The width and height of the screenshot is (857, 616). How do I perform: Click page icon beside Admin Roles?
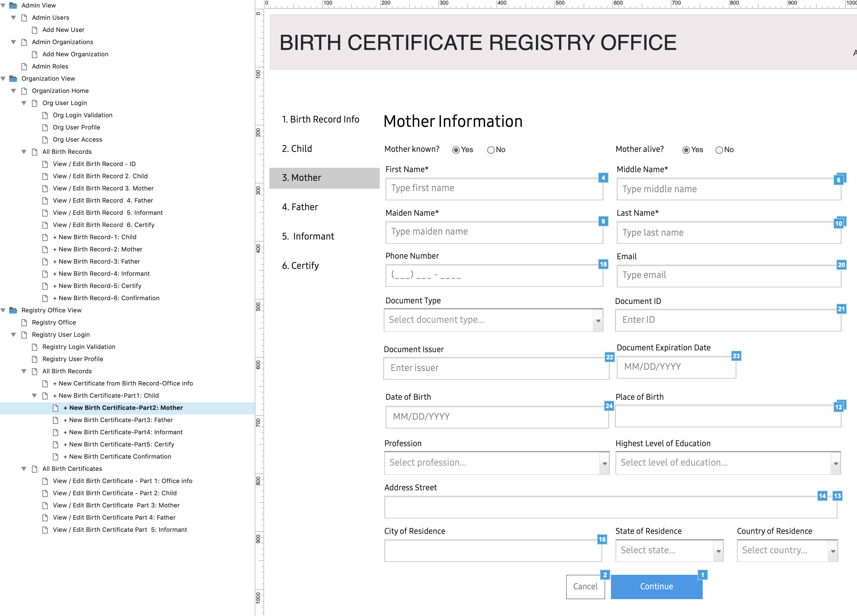tap(24, 66)
